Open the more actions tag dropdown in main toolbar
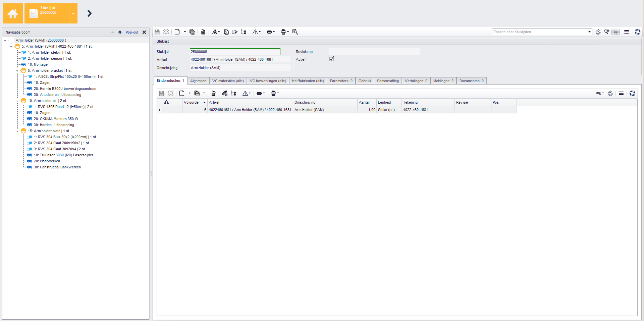Image resolution: width=644 pixels, height=321 pixels. click(271, 32)
